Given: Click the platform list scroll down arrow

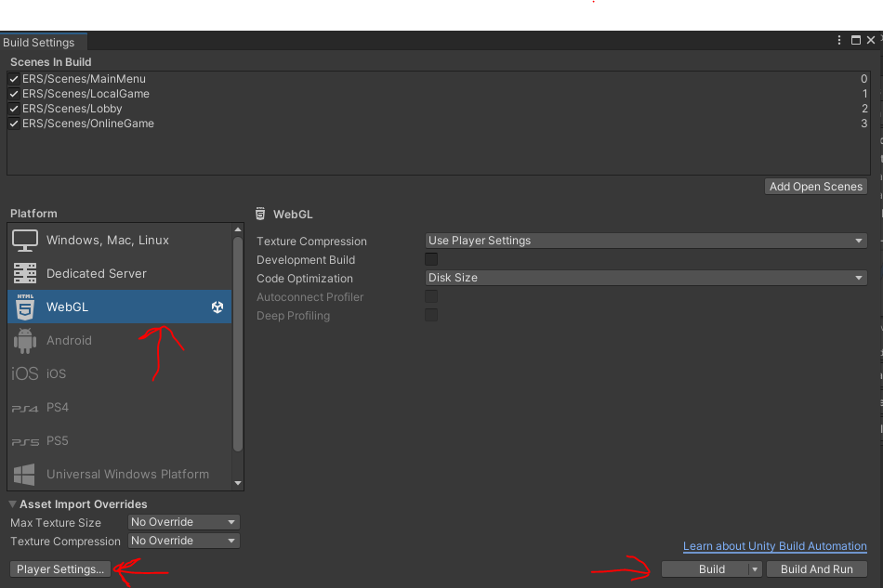Looking at the screenshot, I should pos(238,483).
